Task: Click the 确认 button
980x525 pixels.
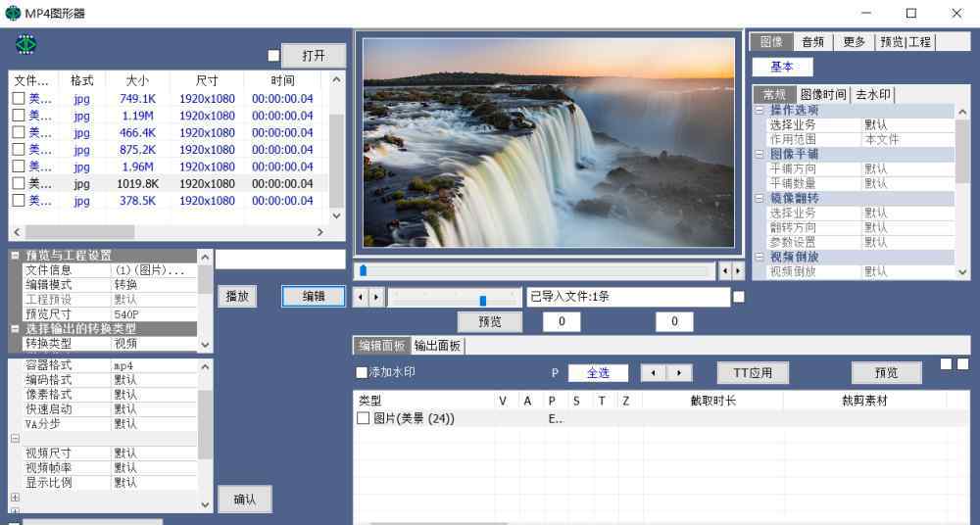Action: [x=244, y=500]
